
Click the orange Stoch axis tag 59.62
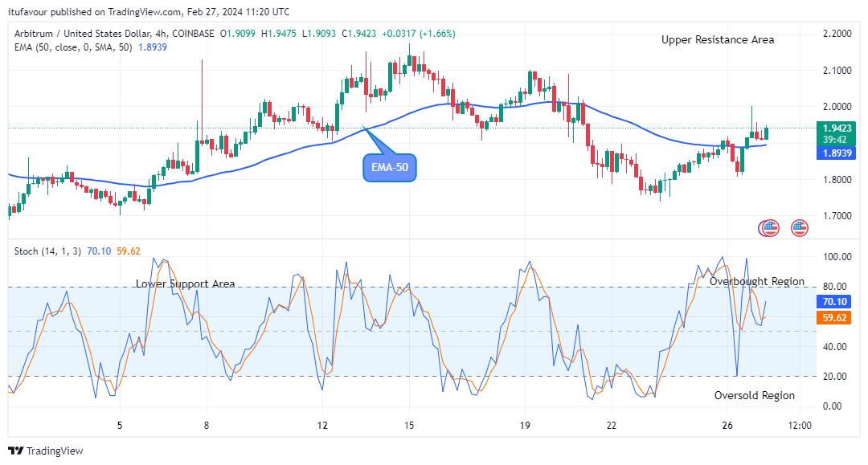point(834,318)
